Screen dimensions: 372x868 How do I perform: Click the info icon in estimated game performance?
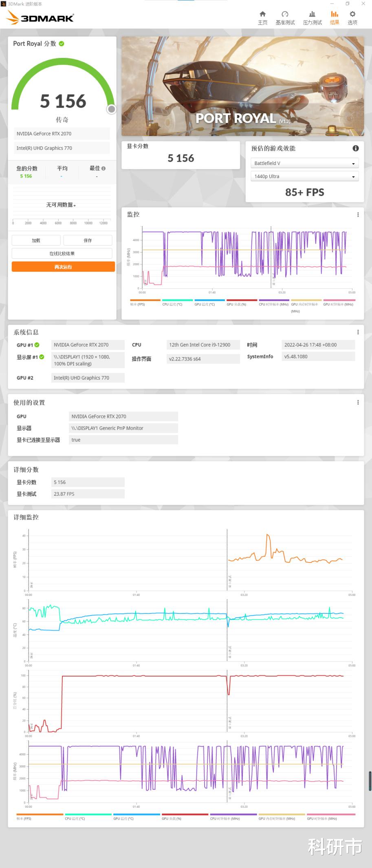point(355,148)
